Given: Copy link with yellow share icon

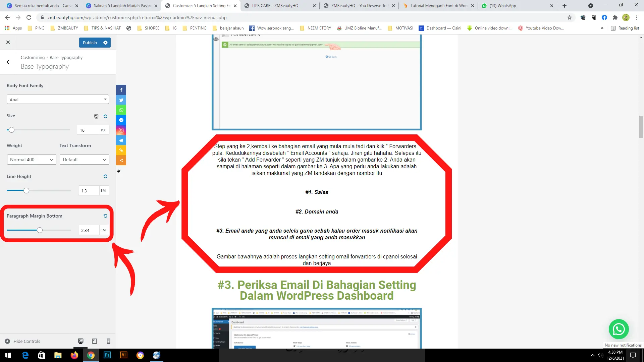Looking at the screenshot, I should [x=121, y=150].
